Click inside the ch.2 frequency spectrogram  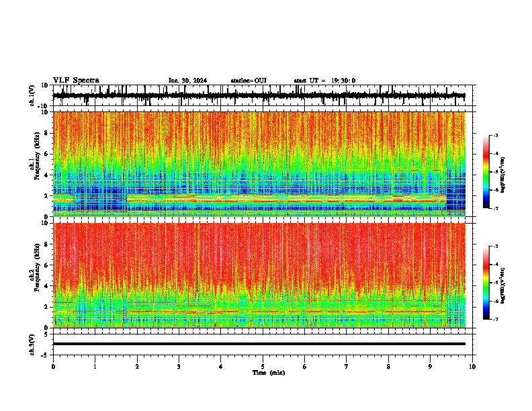point(259,275)
